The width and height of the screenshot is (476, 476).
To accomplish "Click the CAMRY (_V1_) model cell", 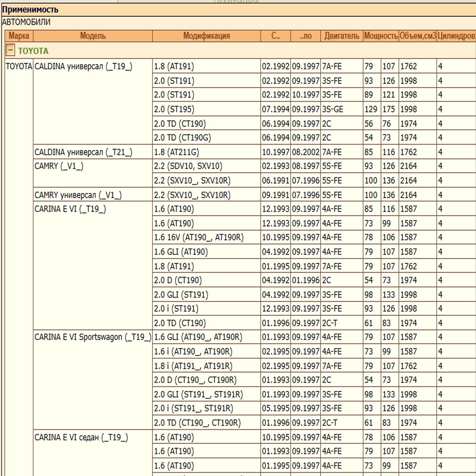I will point(59,166).
